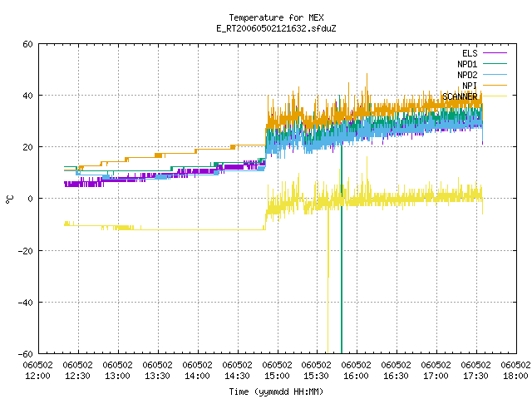
Task: Click the 'Time (yymmdd HH:MM)' axis title
Action: coord(276,392)
